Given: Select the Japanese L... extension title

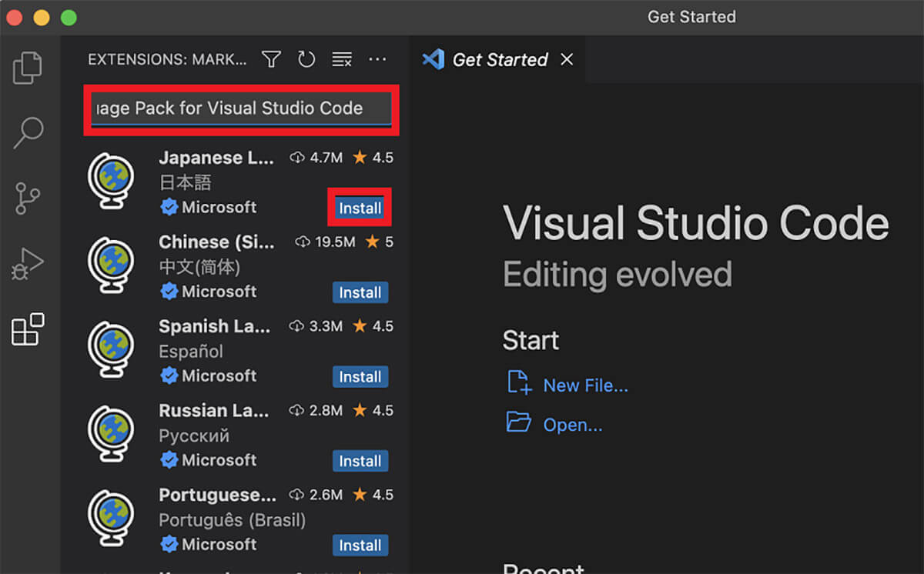Looking at the screenshot, I should coord(216,158).
